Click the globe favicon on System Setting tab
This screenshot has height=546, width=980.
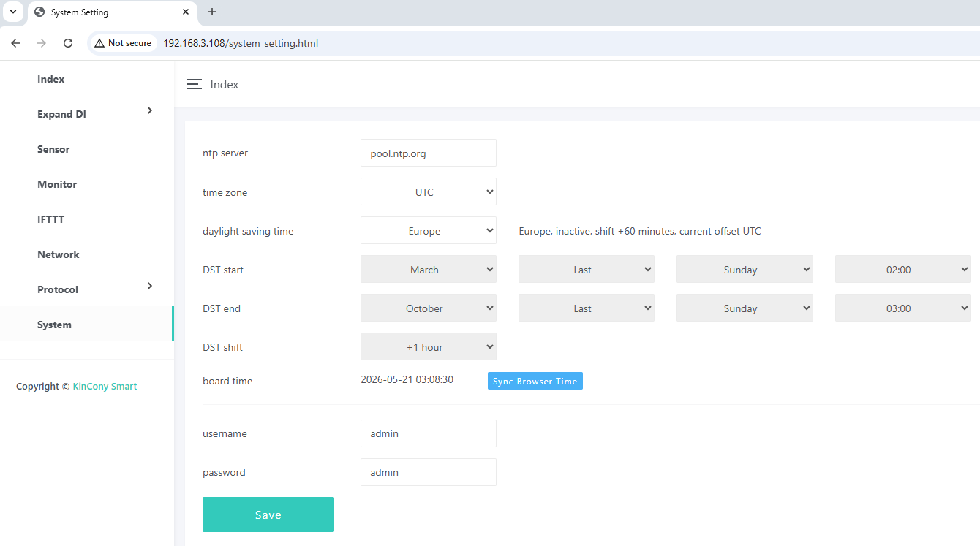pyautogui.click(x=39, y=12)
